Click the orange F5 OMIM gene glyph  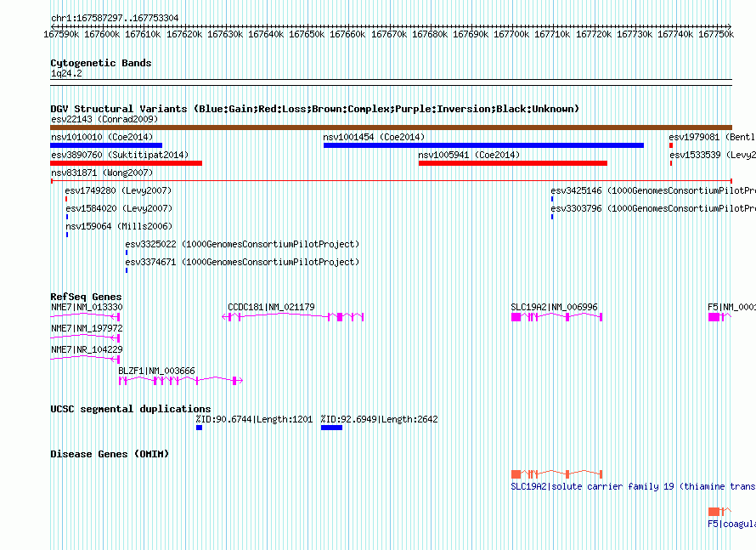(x=719, y=512)
